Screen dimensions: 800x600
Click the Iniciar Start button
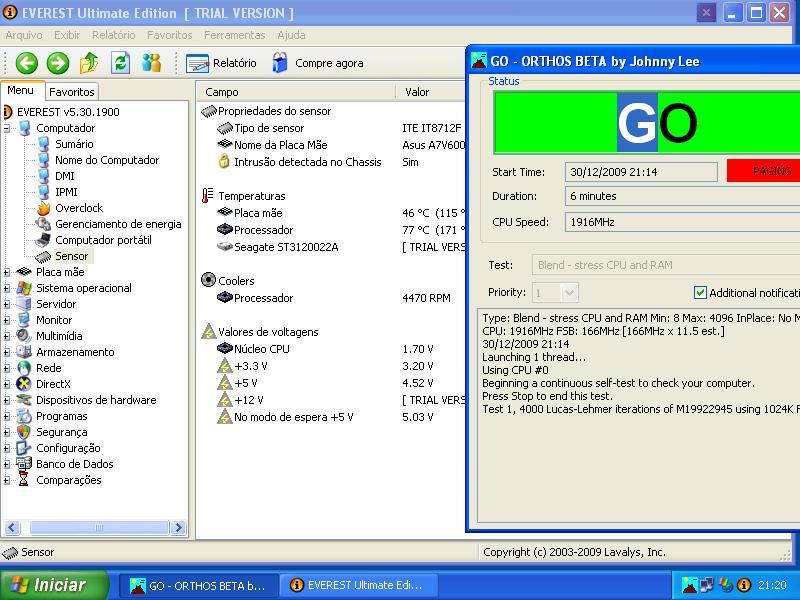(x=54, y=585)
